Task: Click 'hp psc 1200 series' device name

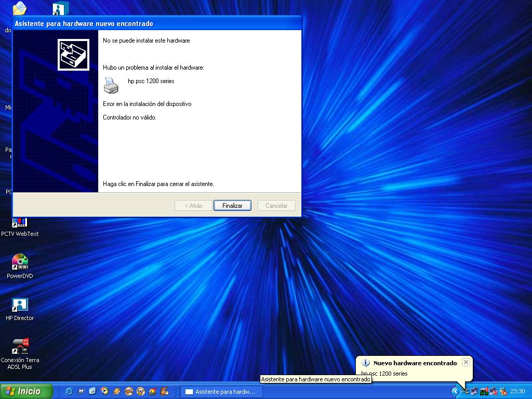Action: tap(151, 81)
